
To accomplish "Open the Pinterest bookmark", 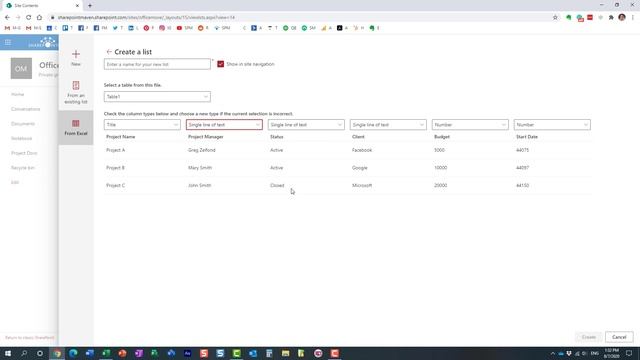I will [149, 28].
